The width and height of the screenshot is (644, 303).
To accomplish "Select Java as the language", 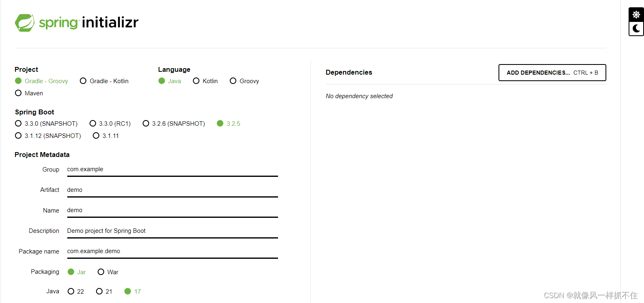I will (170, 81).
